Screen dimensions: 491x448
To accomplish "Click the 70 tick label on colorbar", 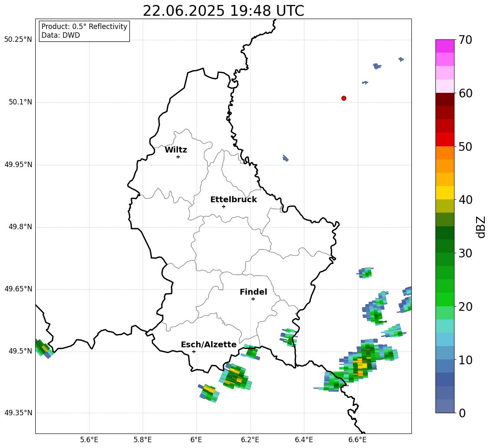I will pos(465,40).
